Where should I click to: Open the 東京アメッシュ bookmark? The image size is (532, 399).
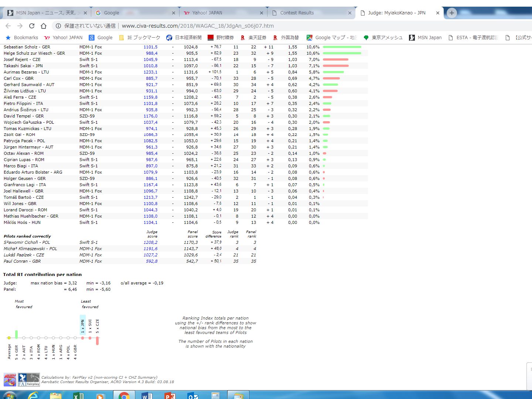383,38
